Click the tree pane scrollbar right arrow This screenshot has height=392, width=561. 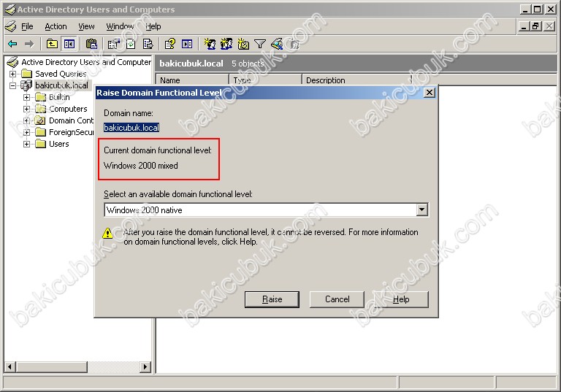pyautogui.click(x=145, y=366)
